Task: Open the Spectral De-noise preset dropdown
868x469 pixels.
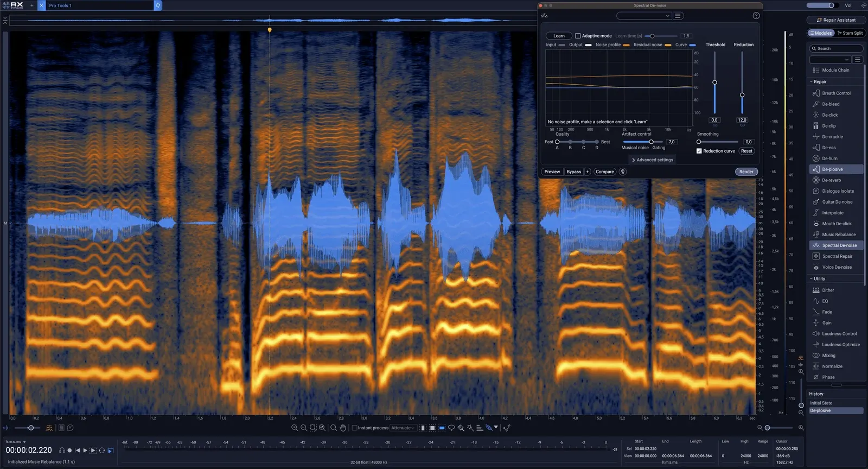Action: point(644,16)
